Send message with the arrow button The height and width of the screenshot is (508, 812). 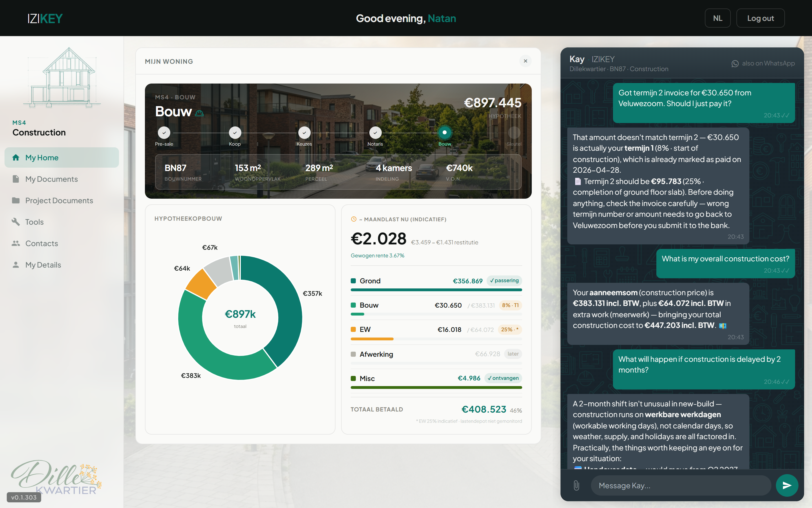787,485
